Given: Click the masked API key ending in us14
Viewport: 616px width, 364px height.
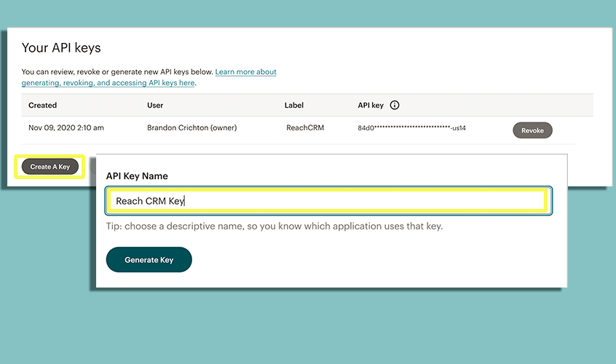Looking at the screenshot, I should [x=411, y=128].
